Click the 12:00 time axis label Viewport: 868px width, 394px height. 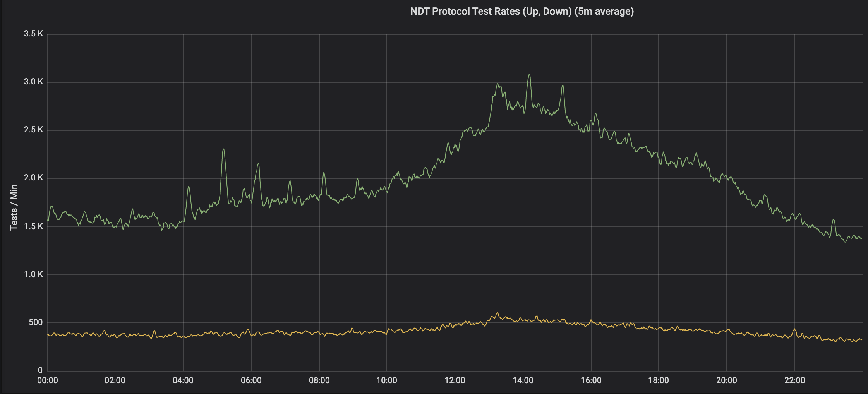455,380
